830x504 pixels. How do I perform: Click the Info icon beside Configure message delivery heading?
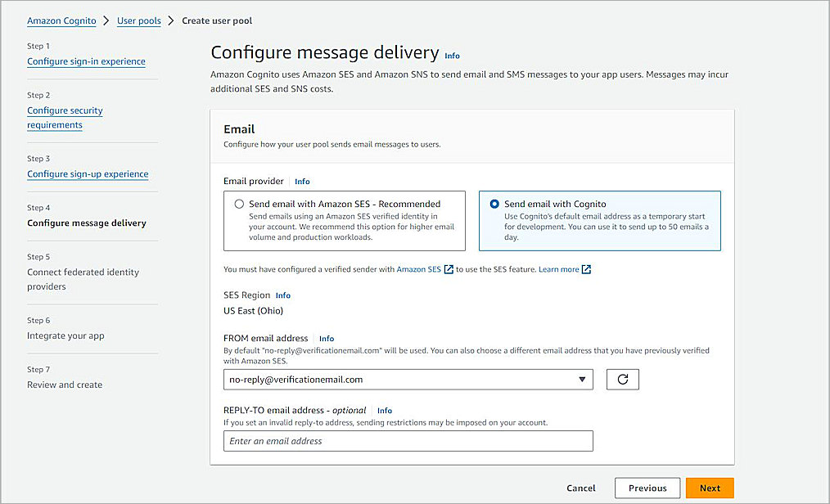click(x=453, y=56)
